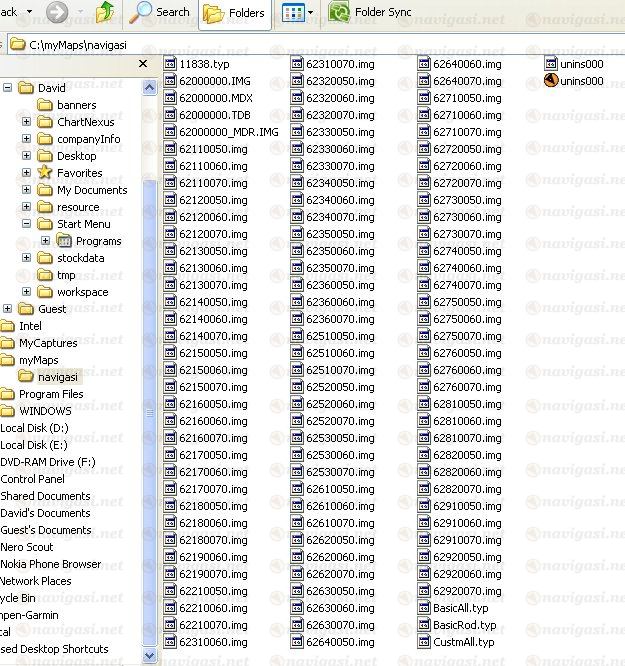Select the 11838.typ file
This screenshot has height=666, width=625.
[204, 64]
